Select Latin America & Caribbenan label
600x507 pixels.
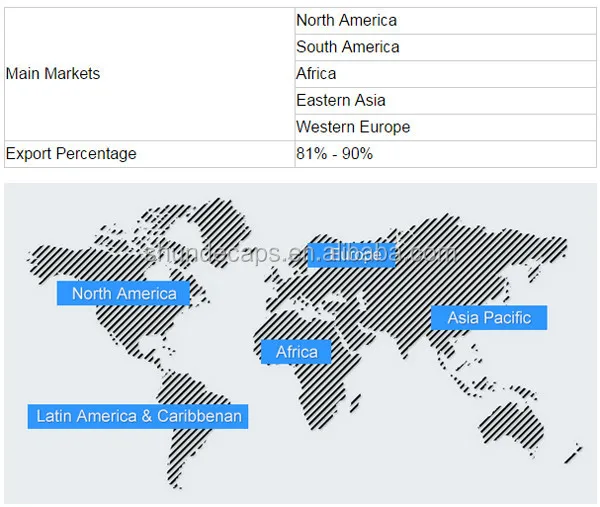coord(138,416)
